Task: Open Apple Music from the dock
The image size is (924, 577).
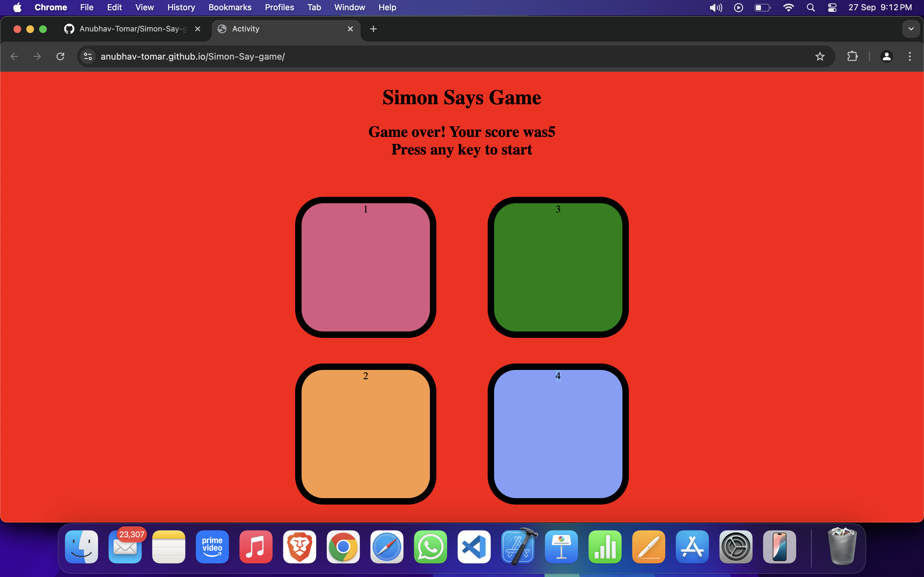Action: click(255, 547)
